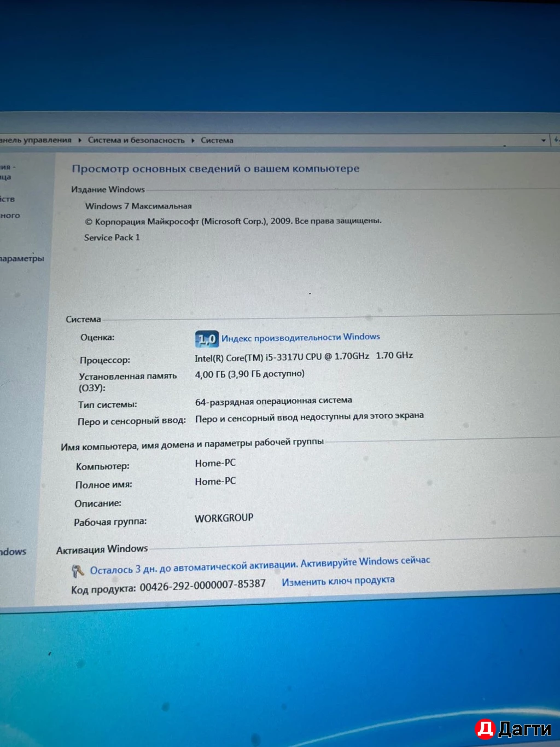
Task: Open the cut-off sidebar link ending in "ного"
Action: pyautogui.click(x=10, y=216)
